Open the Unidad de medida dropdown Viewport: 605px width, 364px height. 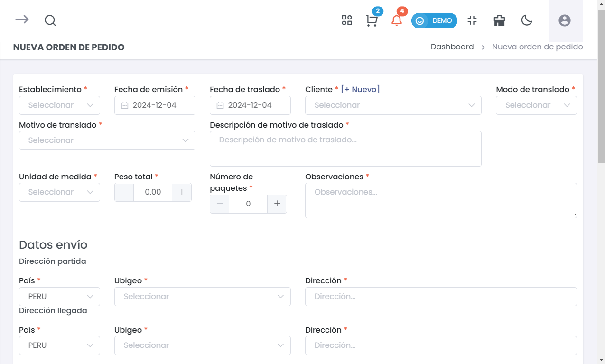point(59,192)
